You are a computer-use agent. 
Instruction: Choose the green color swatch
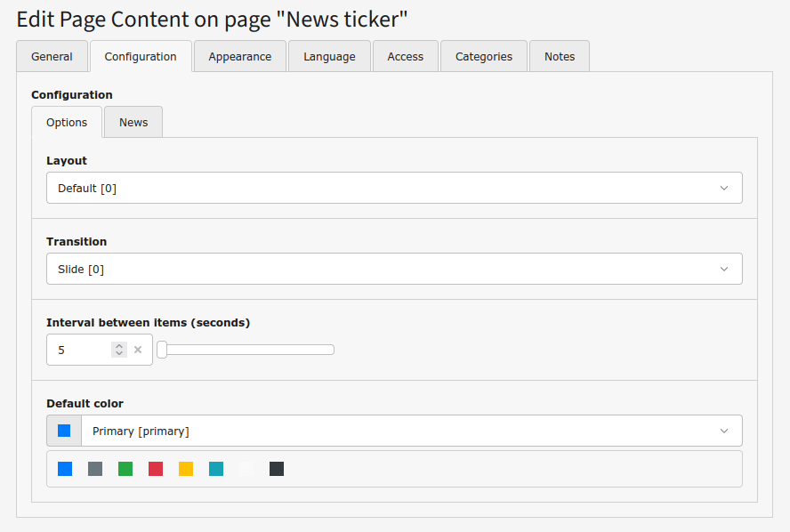pos(125,469)
